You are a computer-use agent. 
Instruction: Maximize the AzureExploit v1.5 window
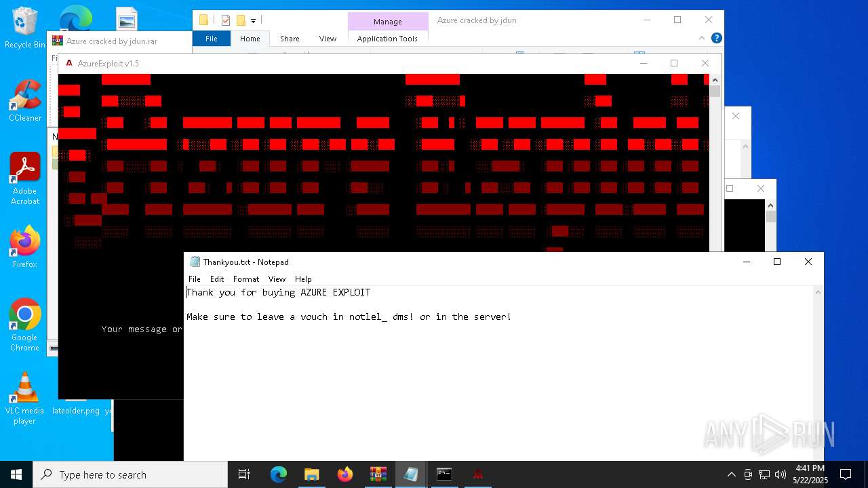coord(674,63)
